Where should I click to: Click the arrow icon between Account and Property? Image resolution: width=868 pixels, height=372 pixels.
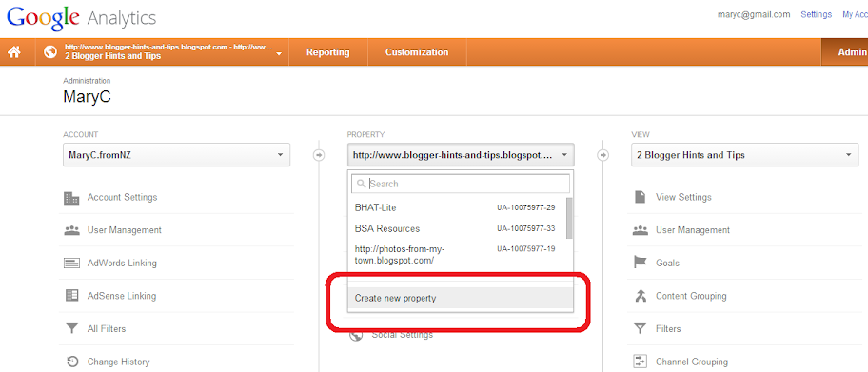pos(318,155)
